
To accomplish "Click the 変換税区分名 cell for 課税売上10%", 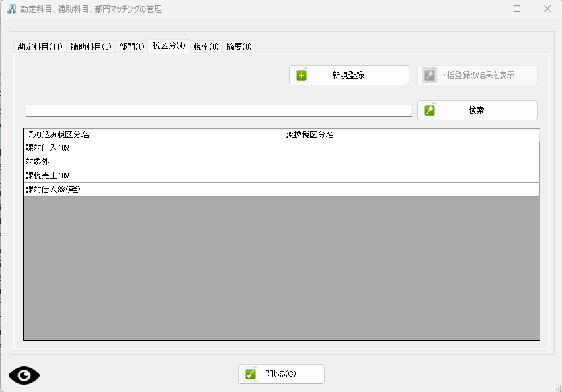I will 411,176.
